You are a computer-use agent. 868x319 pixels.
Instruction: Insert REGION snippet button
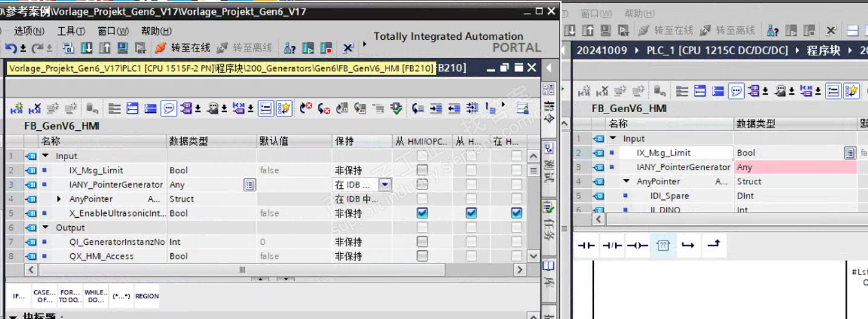pyautogui.click(x=147, y=296)
